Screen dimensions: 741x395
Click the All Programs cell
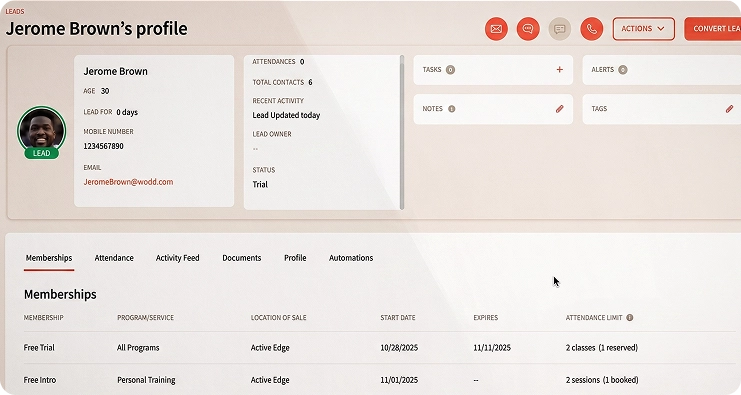tap(138, 348)
